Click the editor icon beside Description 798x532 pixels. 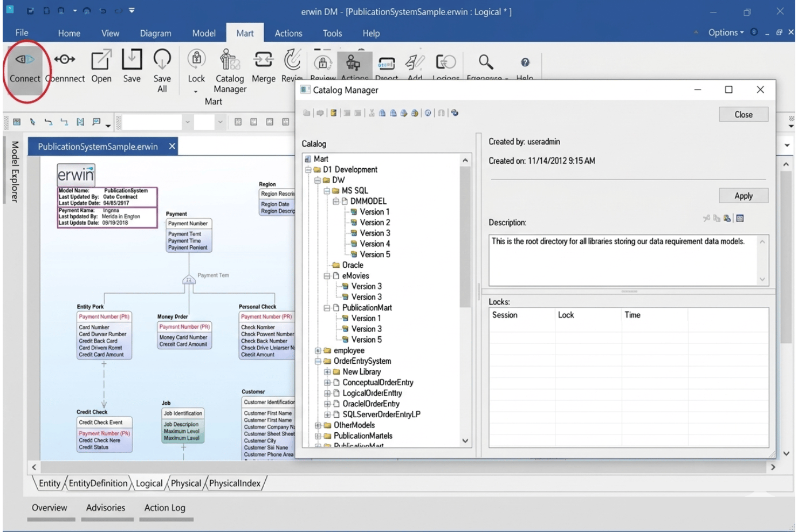(740, 218)
